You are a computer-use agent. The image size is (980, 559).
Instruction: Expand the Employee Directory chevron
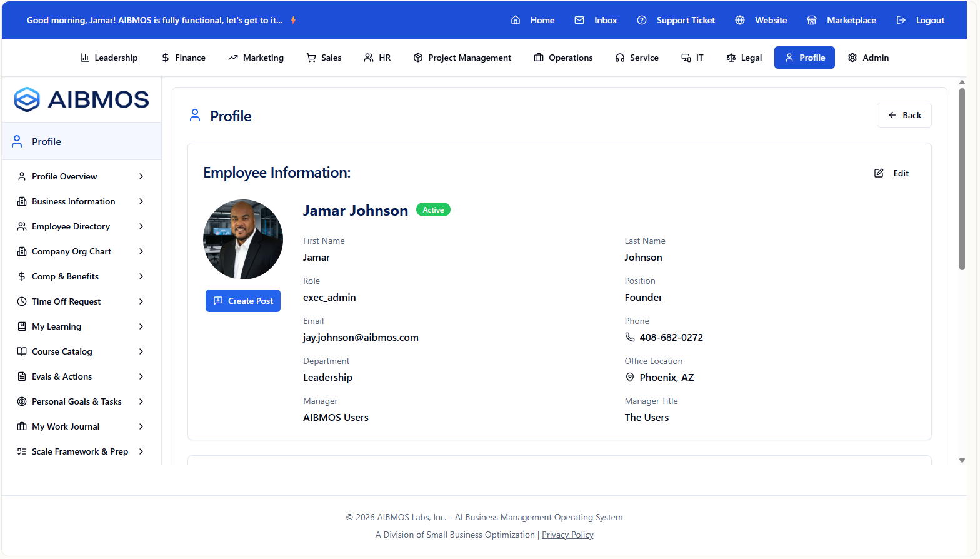(141, 226)
